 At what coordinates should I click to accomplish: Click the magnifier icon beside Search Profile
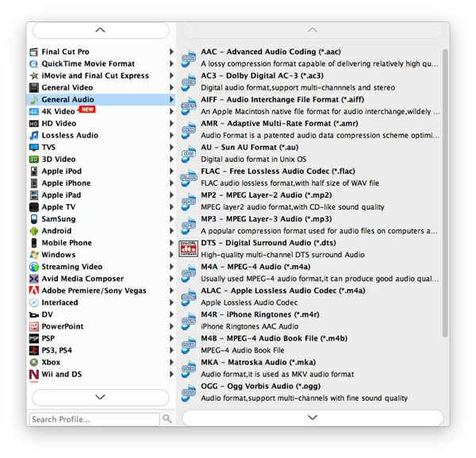(167, 418)
